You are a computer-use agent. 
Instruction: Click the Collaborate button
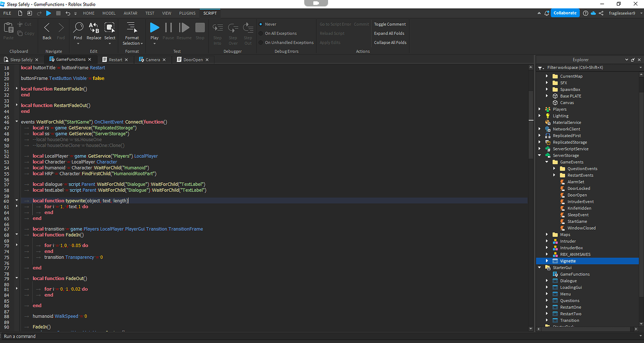point(565,13)
